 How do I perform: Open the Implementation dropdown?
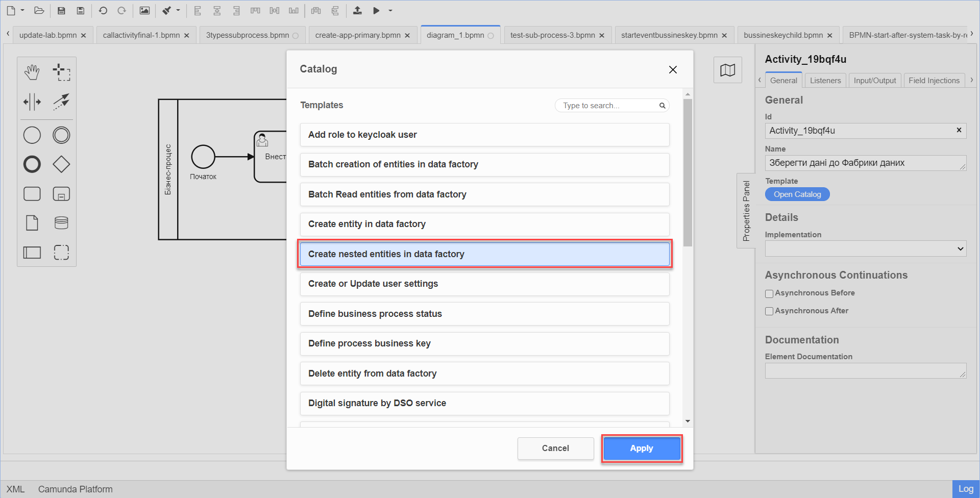(865, 249)
